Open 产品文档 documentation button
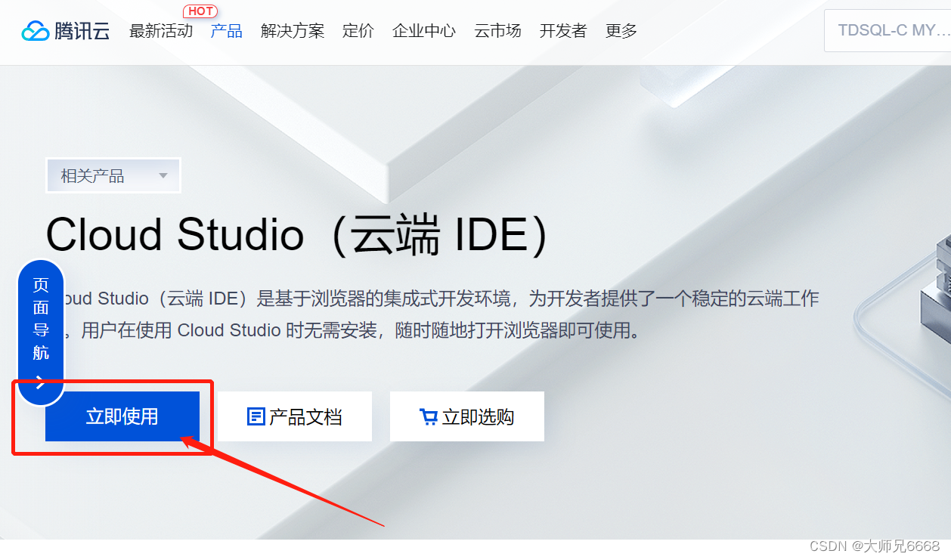 pyautogui.click(x=295, y=416)
